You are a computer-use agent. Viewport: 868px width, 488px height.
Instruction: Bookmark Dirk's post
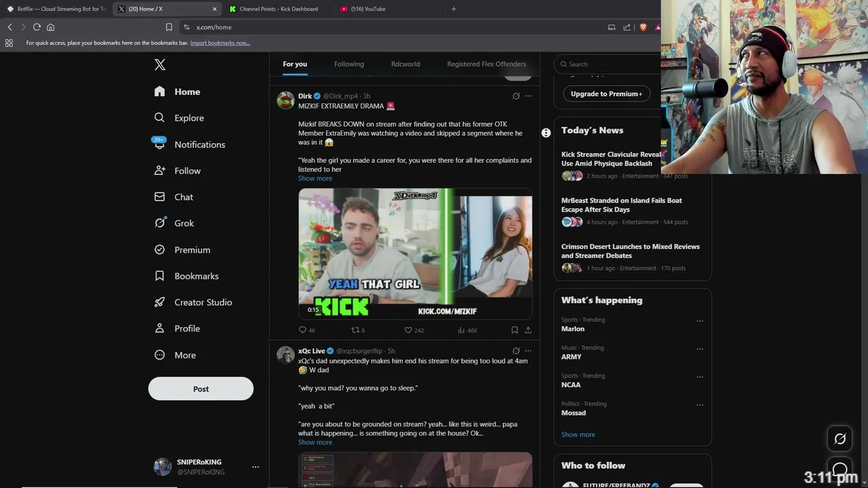(x=515, y=330)
